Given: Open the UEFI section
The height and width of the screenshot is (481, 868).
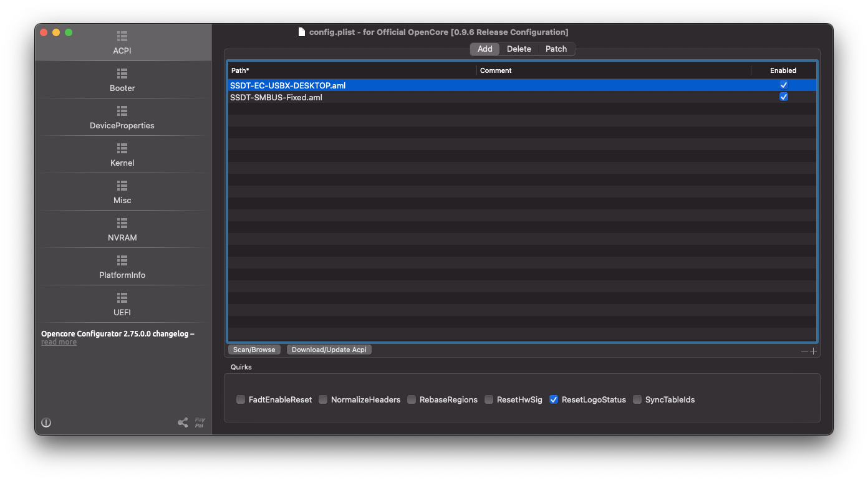Looking at the screenshot, I should [x=122, y=304].
